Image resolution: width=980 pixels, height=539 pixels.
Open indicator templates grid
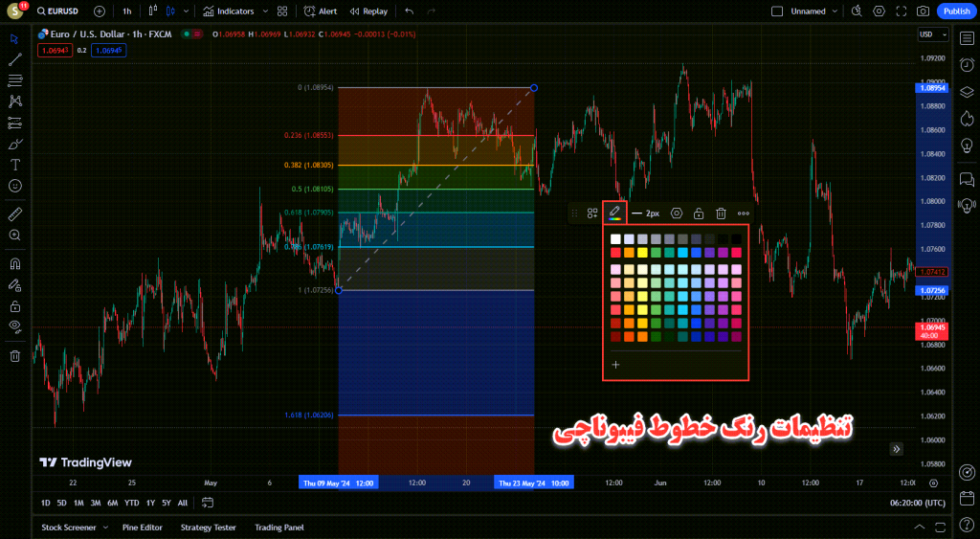click(282, 11)
